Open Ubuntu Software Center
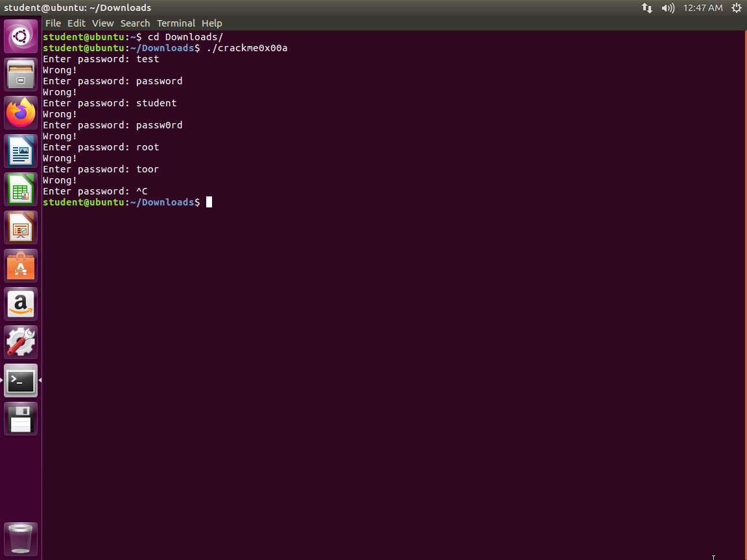This screenshot has width=747, height=560. click(x=21, y=266)
